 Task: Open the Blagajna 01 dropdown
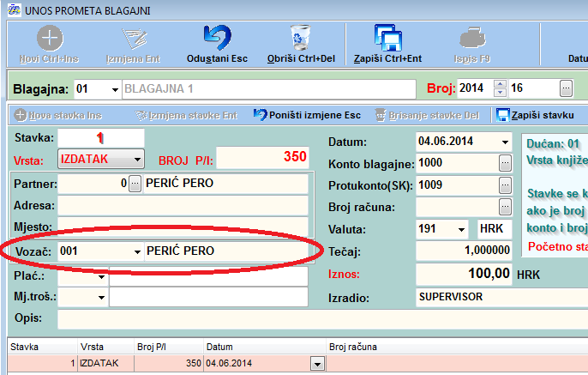(x=115, y=89)
